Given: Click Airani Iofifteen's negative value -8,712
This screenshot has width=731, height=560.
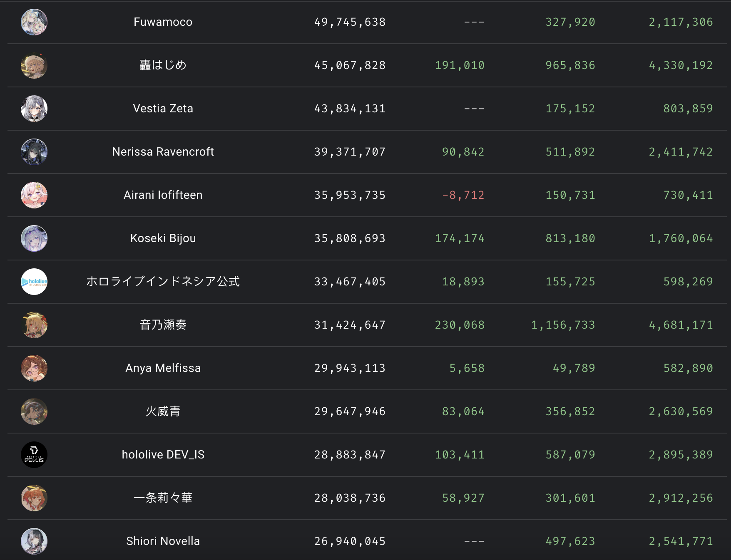Looking at the screenshot, I should click(463, 195).
